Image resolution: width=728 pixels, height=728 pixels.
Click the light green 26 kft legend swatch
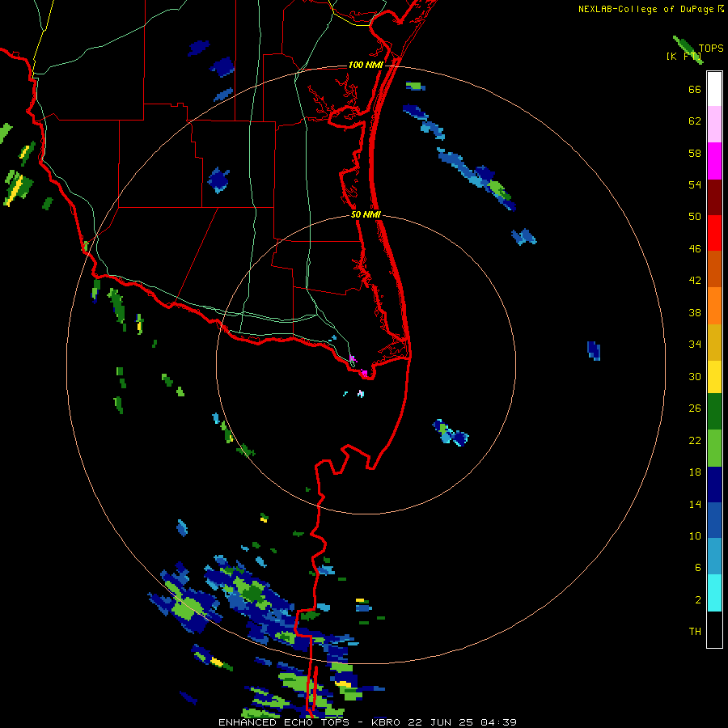pos(714,448)
